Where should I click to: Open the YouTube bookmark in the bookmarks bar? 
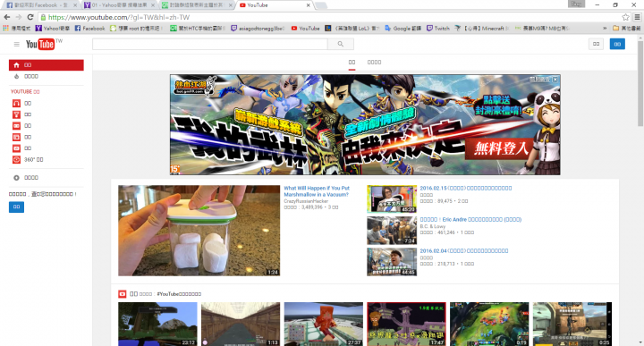coord(306,29)
